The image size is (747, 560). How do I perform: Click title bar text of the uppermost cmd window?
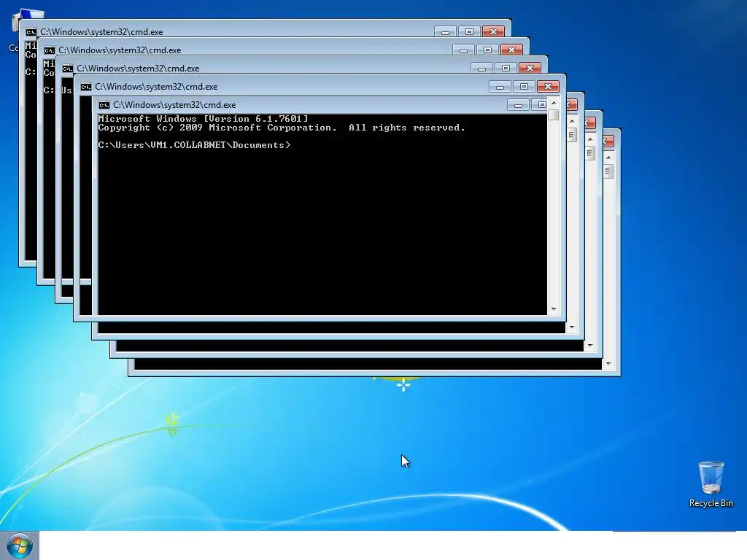tap(101, 32)
